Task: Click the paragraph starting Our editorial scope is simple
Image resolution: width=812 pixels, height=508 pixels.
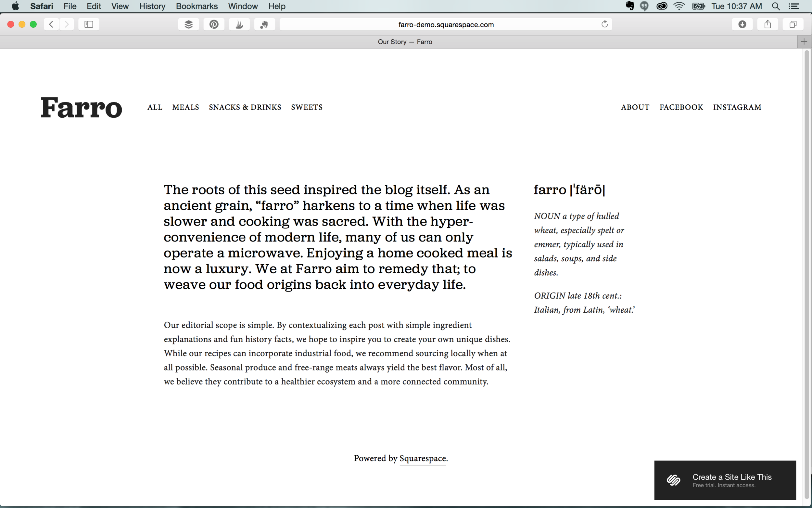Action: [x=337, y=353]
